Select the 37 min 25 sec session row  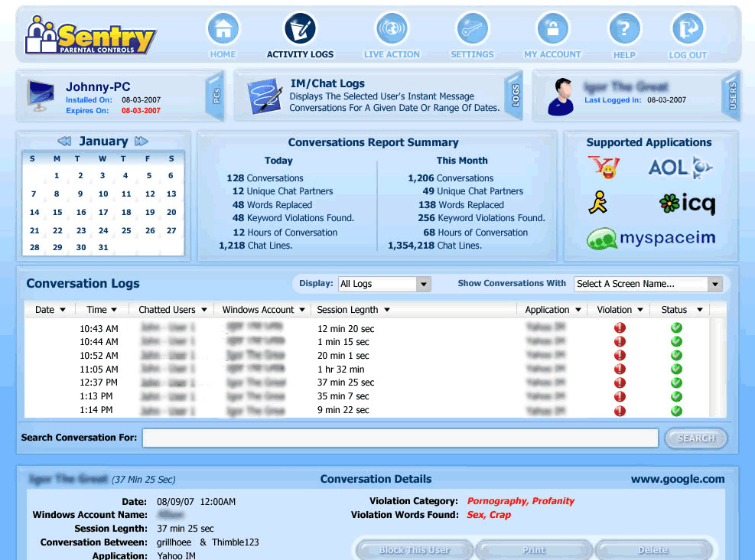(366, 383)
